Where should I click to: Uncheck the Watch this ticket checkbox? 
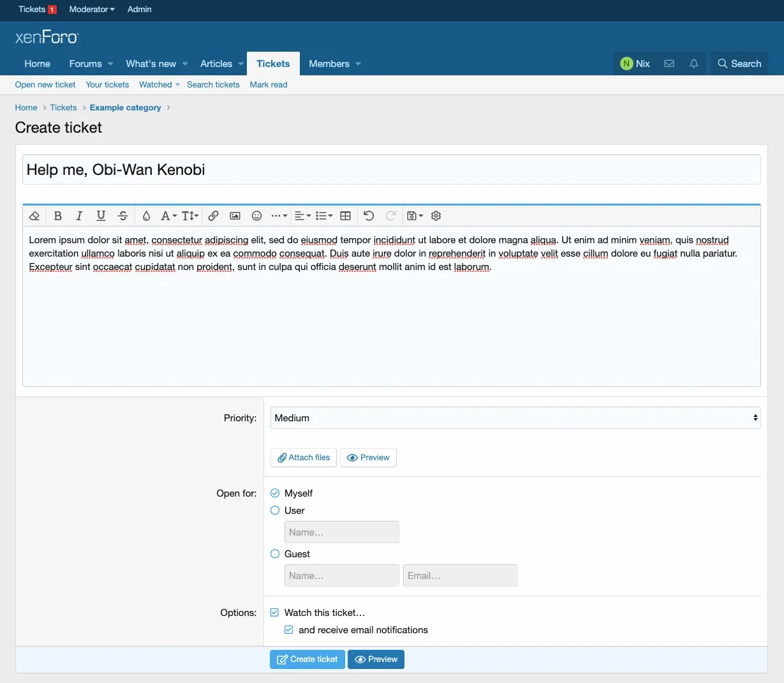click(x=275, y=613)
